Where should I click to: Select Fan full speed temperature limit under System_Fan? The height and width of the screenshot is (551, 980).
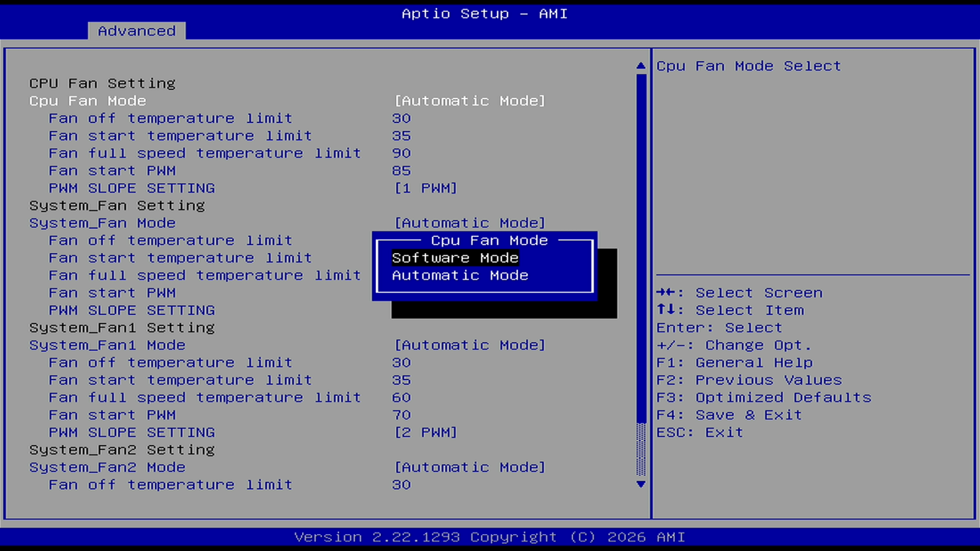tap(205, 275)
